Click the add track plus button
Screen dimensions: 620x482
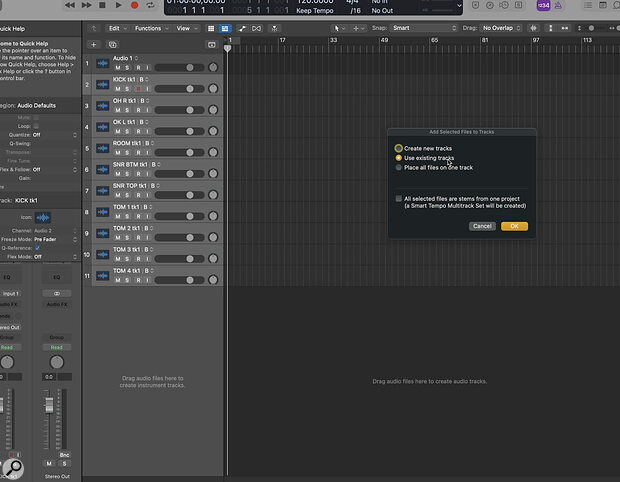(x=94, y=45)
